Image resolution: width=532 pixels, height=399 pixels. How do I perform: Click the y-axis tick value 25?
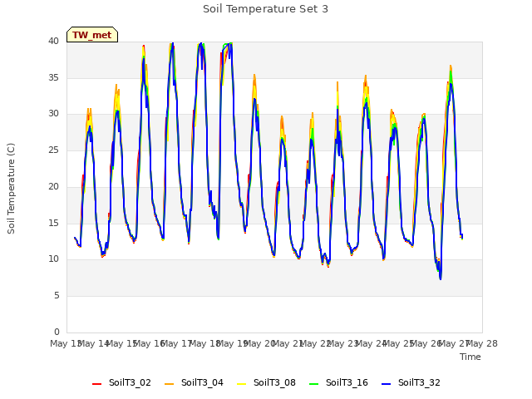[53, 150]
